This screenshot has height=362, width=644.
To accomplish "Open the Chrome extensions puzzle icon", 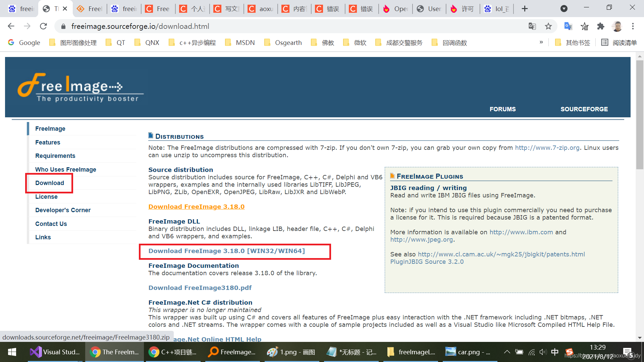I will point(600,26).
